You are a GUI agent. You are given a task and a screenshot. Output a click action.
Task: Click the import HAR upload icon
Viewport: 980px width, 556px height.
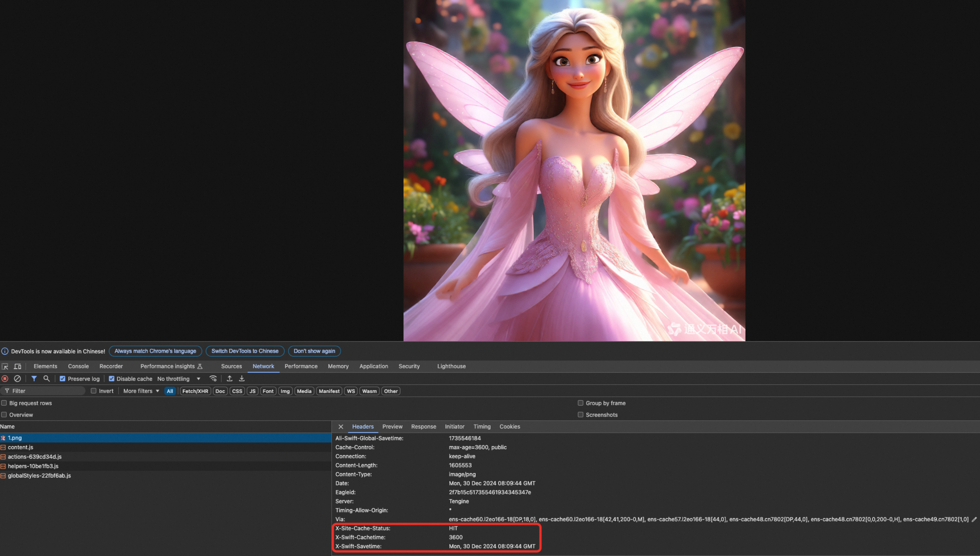point(229,379)
